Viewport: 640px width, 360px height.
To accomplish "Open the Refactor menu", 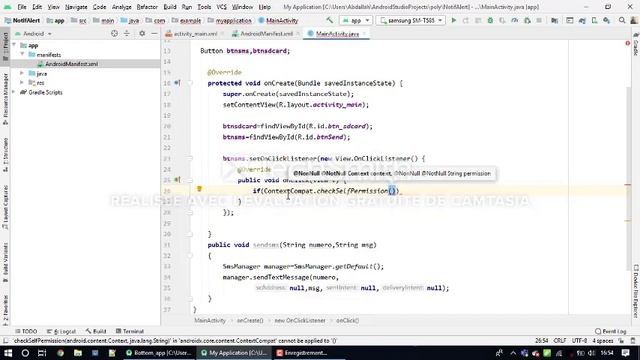I will 147,7.
